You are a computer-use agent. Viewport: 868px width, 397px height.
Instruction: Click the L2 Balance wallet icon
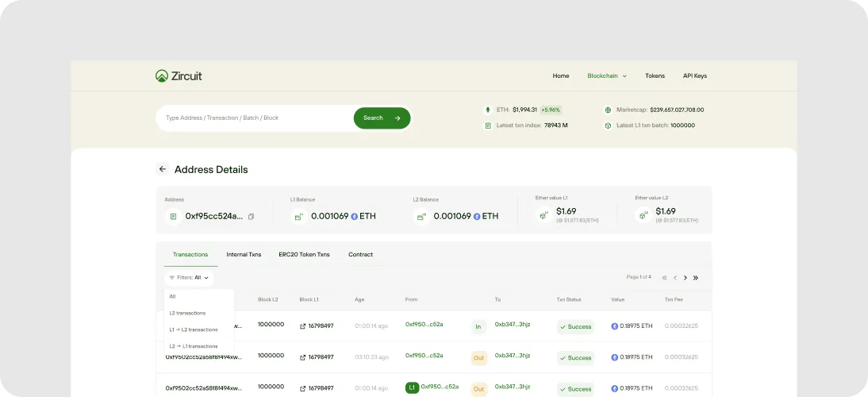(421, 217)
